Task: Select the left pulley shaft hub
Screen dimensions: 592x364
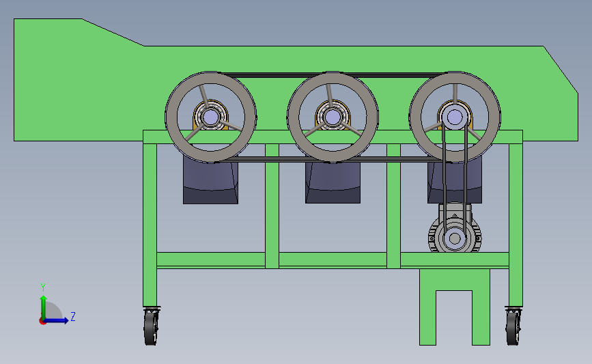Action: (x=211, y=117)
